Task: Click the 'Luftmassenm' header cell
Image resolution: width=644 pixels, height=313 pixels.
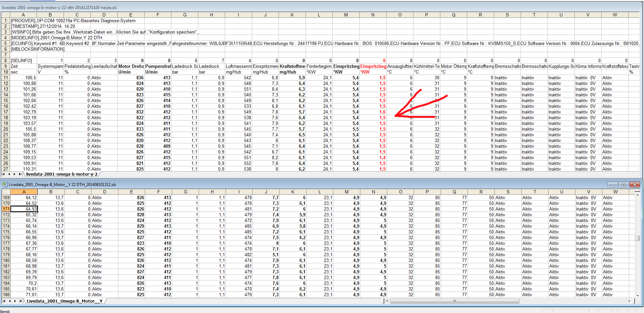Action: [239, 66]
